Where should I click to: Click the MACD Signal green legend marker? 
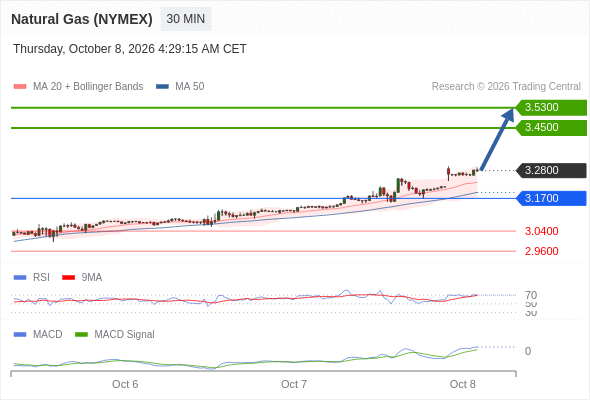pos(81,334)
